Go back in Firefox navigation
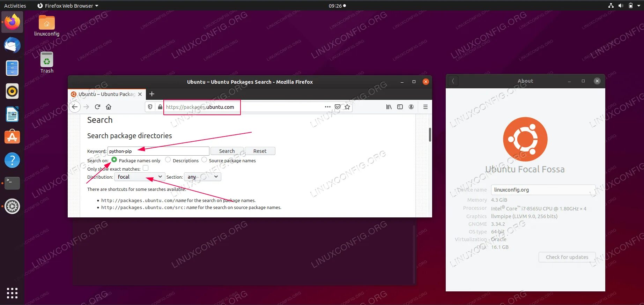Viewport: 644px width, 305px height. coord(75,107)
